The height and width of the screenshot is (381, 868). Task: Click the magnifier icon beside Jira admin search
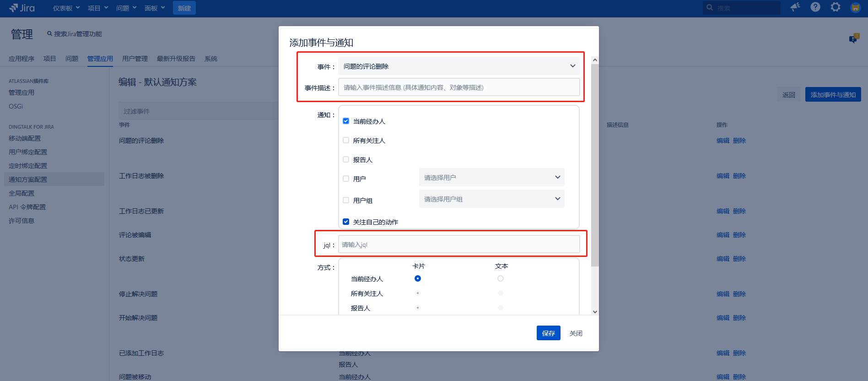[x=49, y=34]
